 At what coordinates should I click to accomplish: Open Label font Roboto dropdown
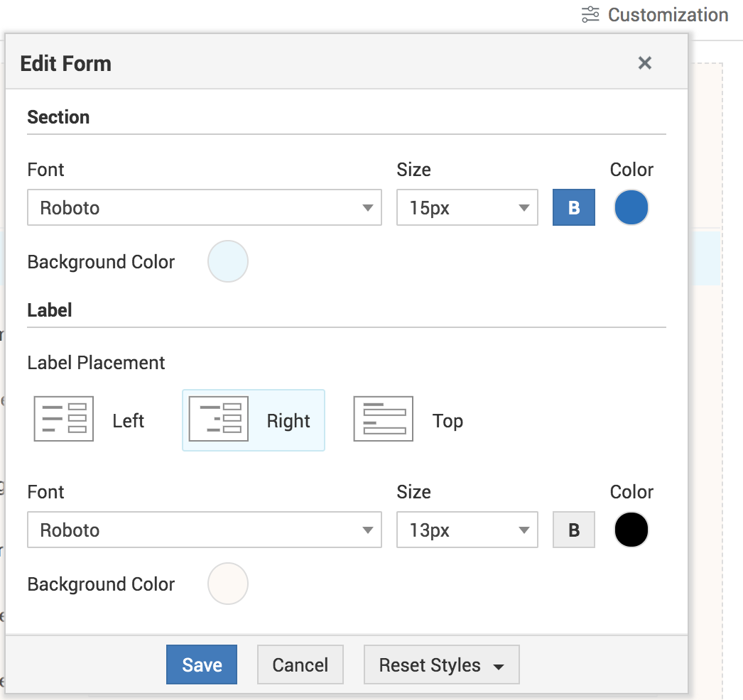pos(205,530)
